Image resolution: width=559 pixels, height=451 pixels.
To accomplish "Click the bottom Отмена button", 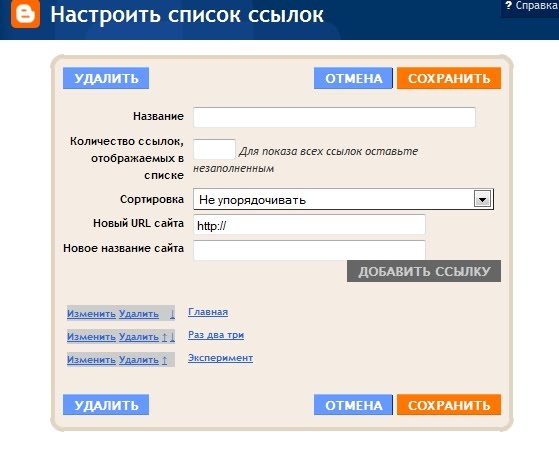I will pyautogui.click(x=353, y=405).
